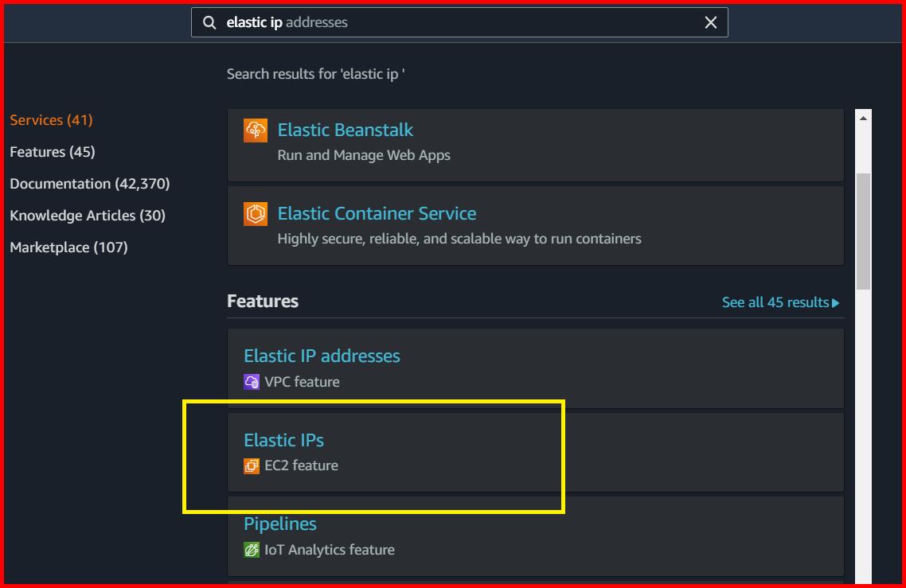Expand See all 45 results
Screen dimensions: 906x588
pos(780,302)
